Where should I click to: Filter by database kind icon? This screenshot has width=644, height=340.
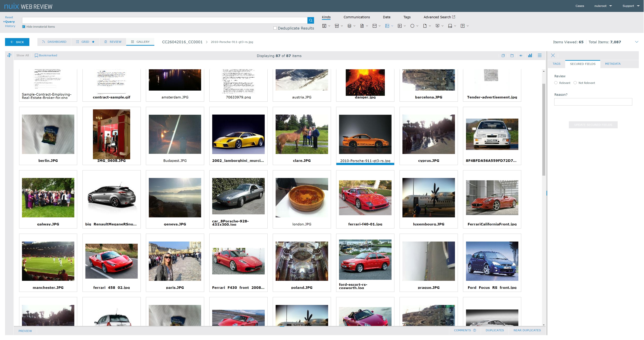click(349, 26)
